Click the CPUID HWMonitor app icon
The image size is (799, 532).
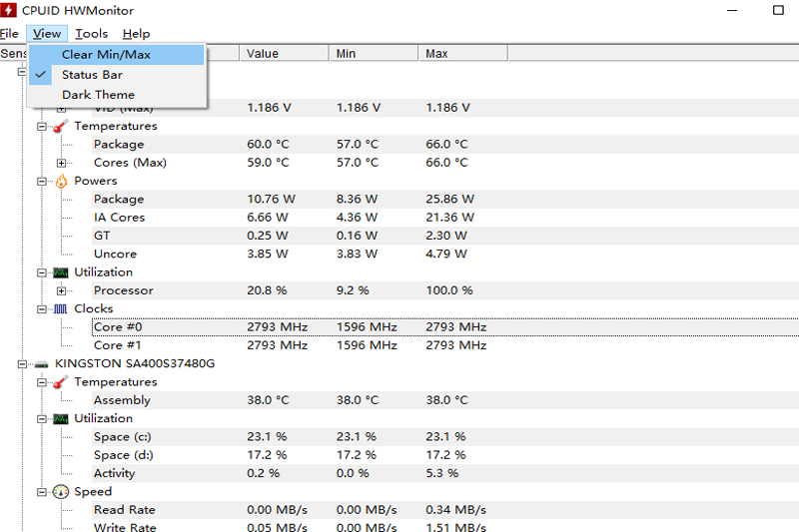(8, 10)
